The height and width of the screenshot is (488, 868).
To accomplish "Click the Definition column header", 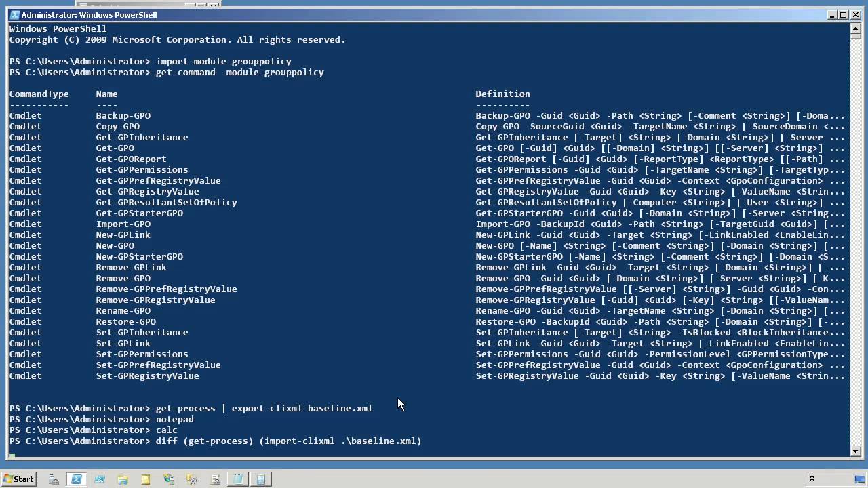I will point(502,94).
